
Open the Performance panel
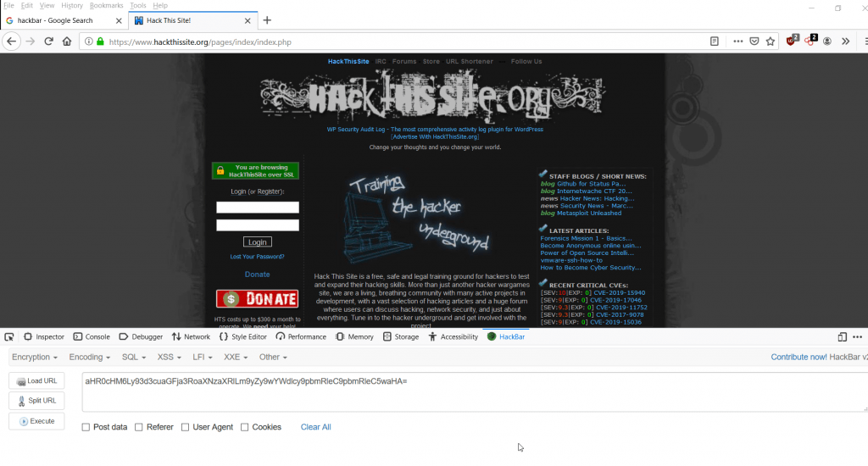(x=301, y=336)
